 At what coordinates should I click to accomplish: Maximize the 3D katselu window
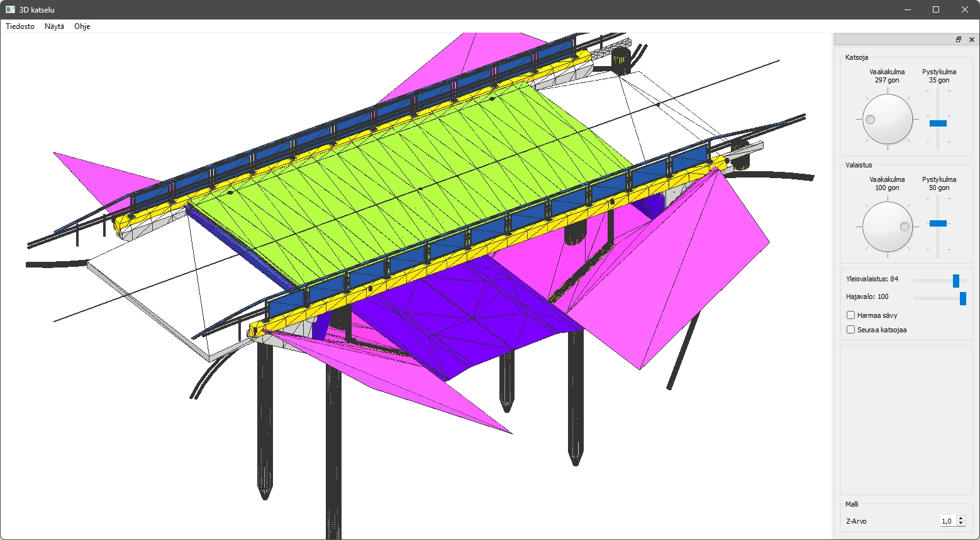pos(936,9)
